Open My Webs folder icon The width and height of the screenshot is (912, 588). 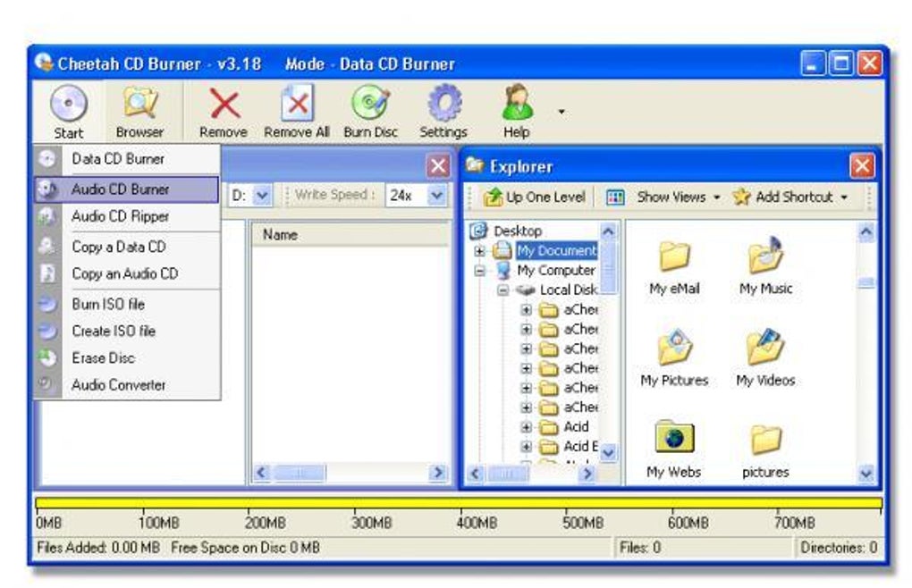point(673,449)
